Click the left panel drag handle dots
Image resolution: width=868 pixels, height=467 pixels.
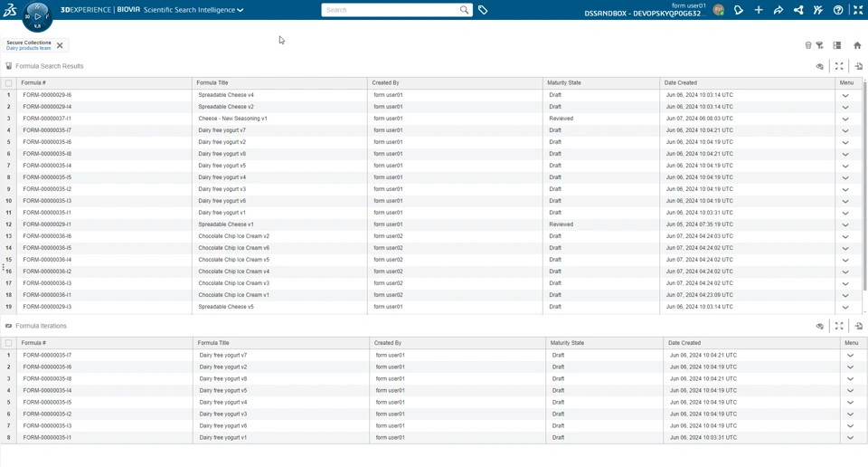3,267
